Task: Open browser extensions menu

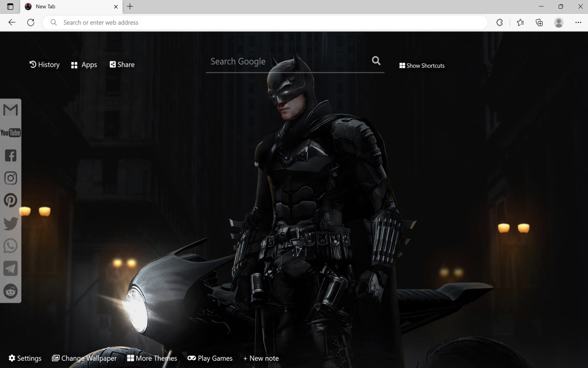Action: tap(500, 22)
